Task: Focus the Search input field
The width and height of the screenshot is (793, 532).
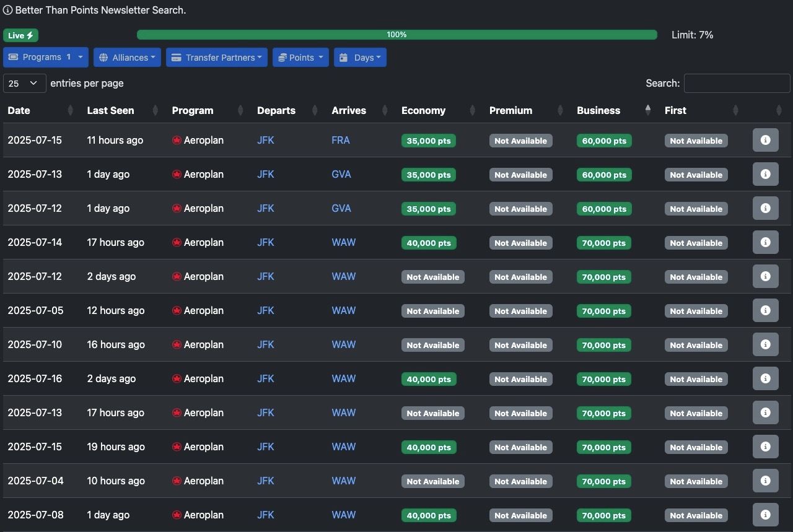Action: click(x=737, y=83)
